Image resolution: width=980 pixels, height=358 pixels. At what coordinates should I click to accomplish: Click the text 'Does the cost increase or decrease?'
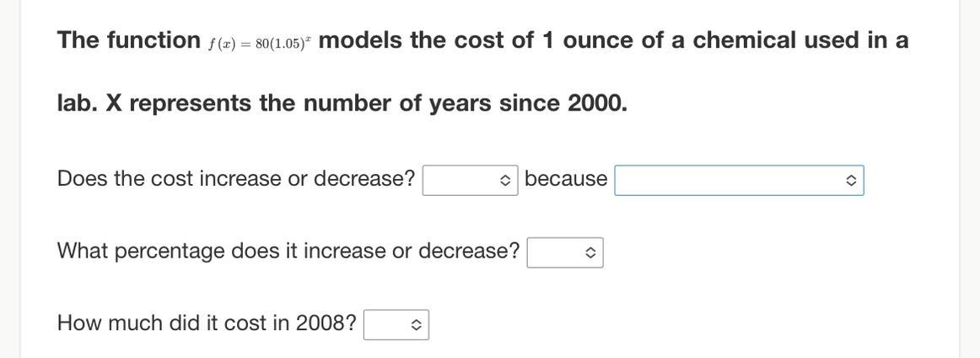236,179
